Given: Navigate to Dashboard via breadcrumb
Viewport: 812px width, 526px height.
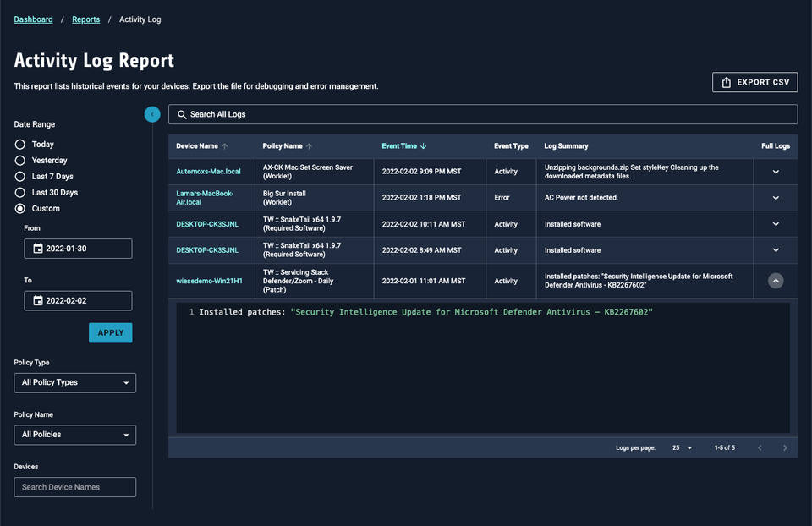Looking at the screenshot, I should (32, 19).
